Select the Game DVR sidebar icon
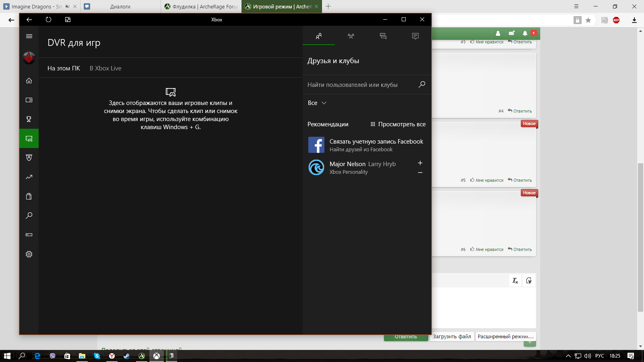This screenshot has width=644, height=362. 29,138
